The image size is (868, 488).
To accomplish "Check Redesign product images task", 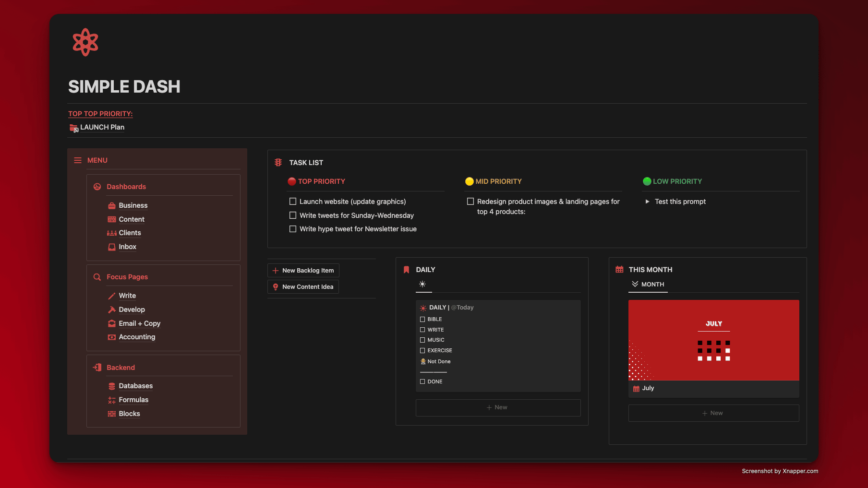I will click(470, 202).
